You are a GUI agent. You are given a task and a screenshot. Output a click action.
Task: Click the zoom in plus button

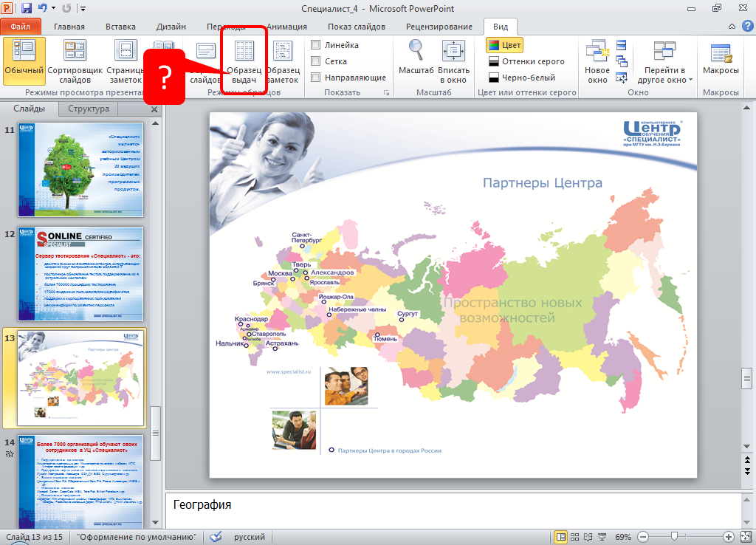729,537
